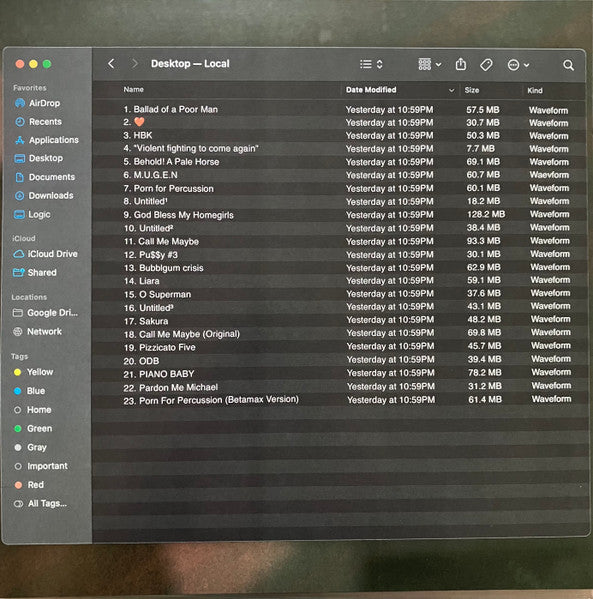Screen dimensions: 593x599
Task: Open the Edit Tags icon
Action: coord(486,65)
